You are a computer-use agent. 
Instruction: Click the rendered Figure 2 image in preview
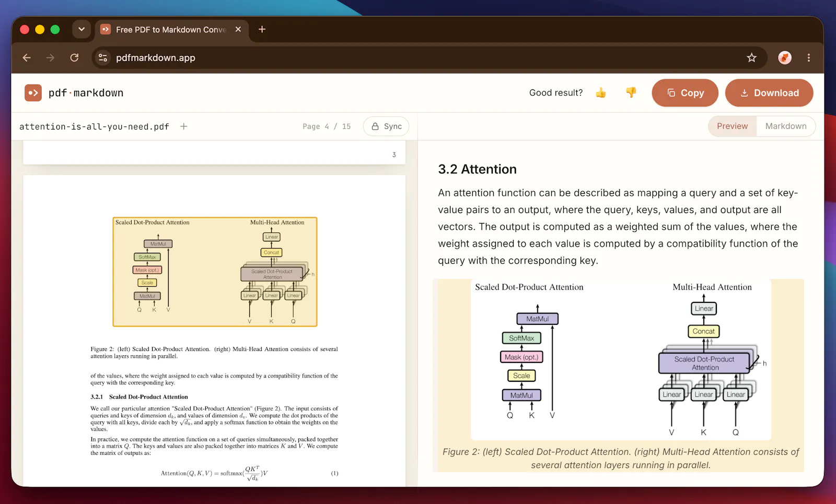tap(621, 360)
